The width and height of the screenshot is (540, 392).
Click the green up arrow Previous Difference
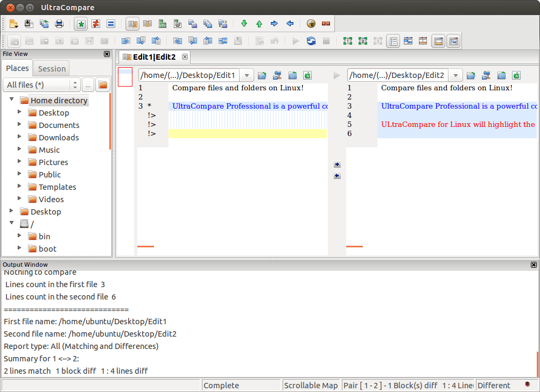260,24
